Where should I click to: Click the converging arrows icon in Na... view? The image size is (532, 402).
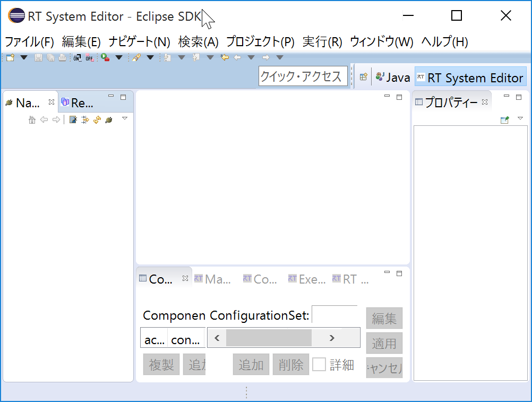[85, 120]
